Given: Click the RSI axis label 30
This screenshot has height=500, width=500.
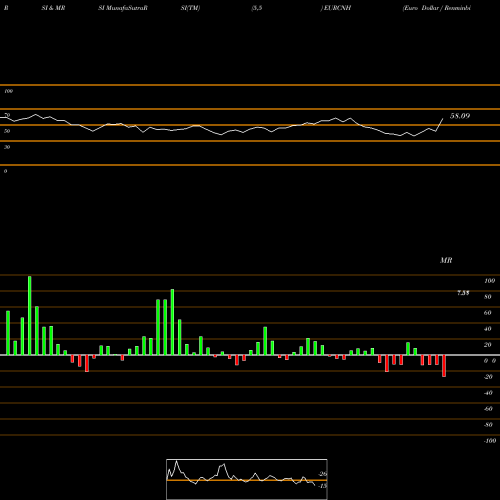Looking at the screenshot, I should (x=7, y=147).
